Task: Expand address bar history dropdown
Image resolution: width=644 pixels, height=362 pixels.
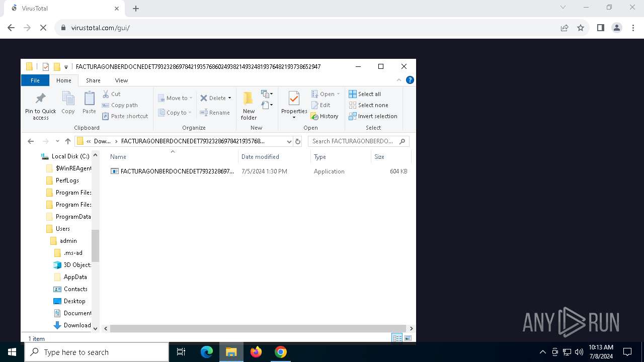Action: 289,141
